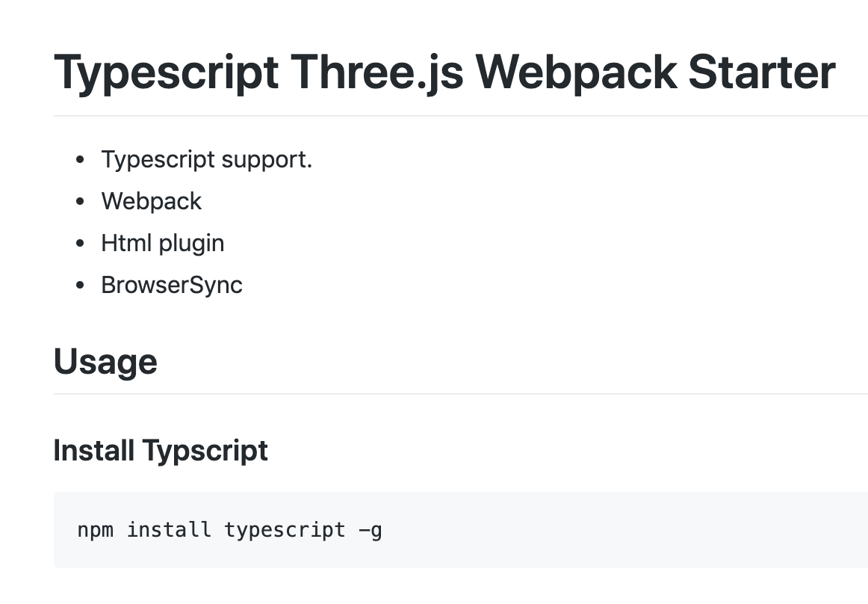
Task: Click "typescript" in the code snippet
Action: point(285,530)
